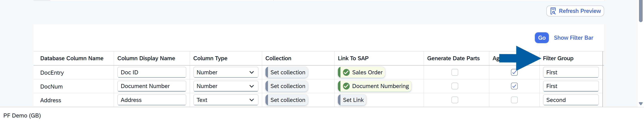Image resolution: width=644 pixels, height=123 pixels.
Task: Click the scroll down arrow icon
Action: click(x=640, y=104)
